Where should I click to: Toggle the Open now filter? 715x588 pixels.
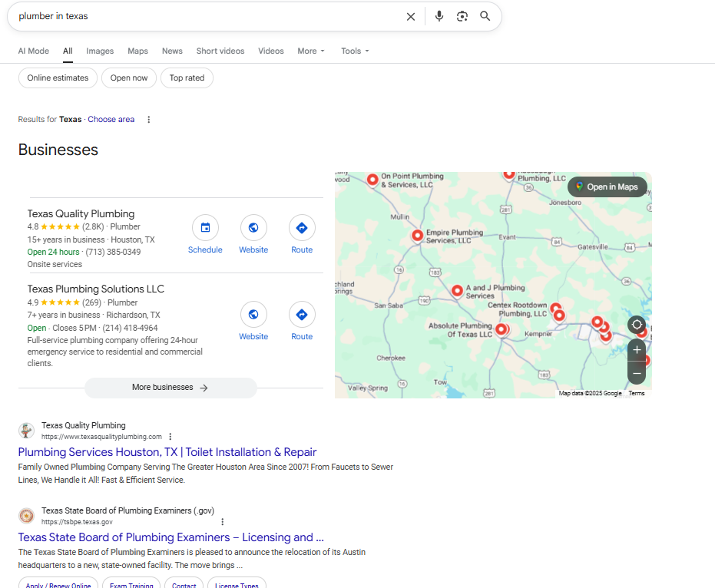point(129,78)
